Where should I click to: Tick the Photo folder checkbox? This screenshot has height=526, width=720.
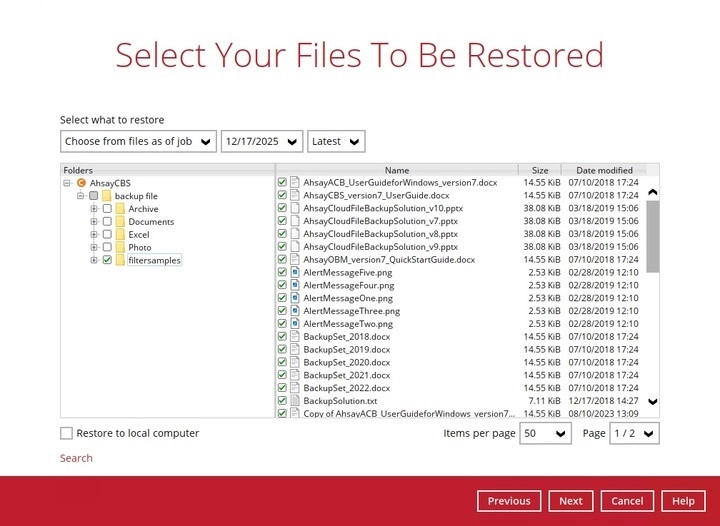click(107, 247)
